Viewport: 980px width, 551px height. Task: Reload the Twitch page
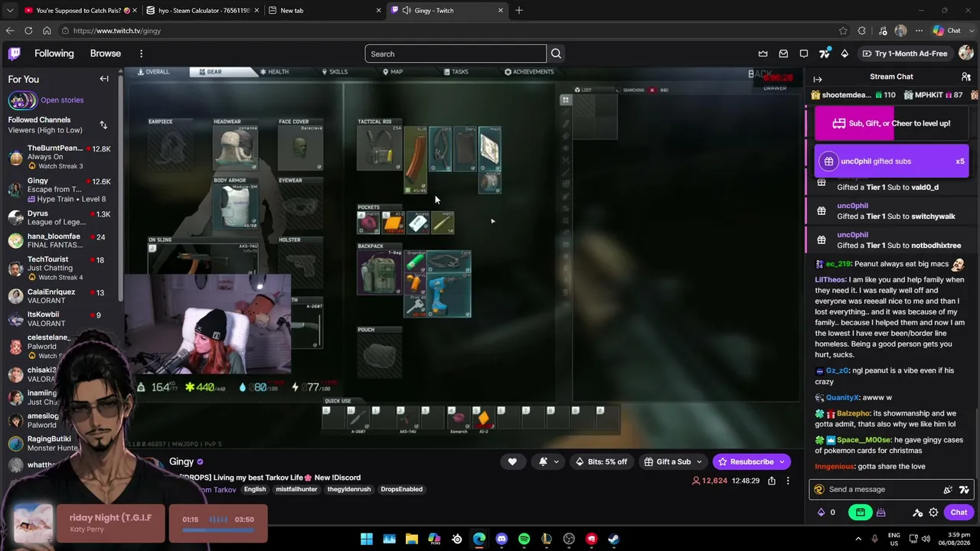click(28, 31)
